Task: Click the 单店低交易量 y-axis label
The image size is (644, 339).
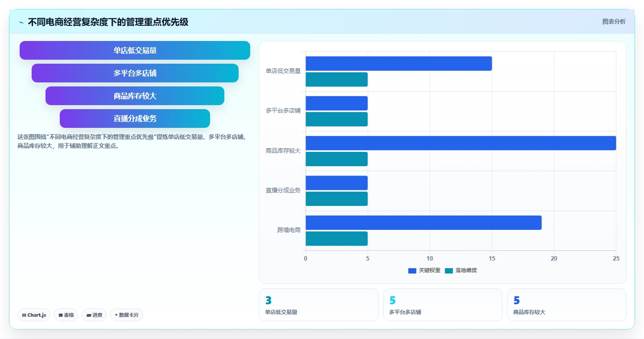Action: (283, 71)
